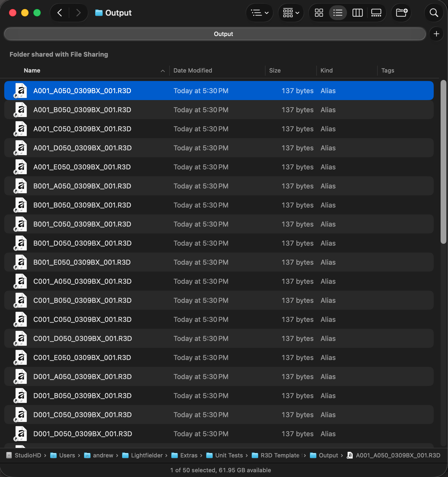Open andrew home folder in path bar

pyautogui.click(x=99, y=455)
